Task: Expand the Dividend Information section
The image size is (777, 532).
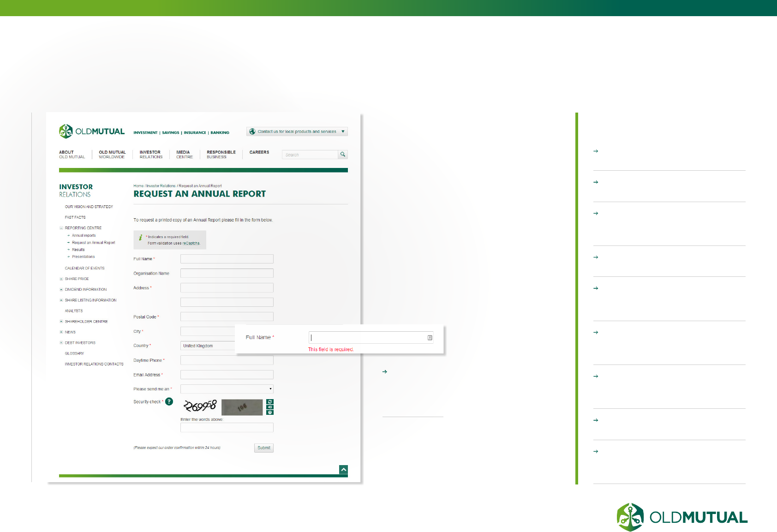Action: pyautogui.click(x=61, y=289)
